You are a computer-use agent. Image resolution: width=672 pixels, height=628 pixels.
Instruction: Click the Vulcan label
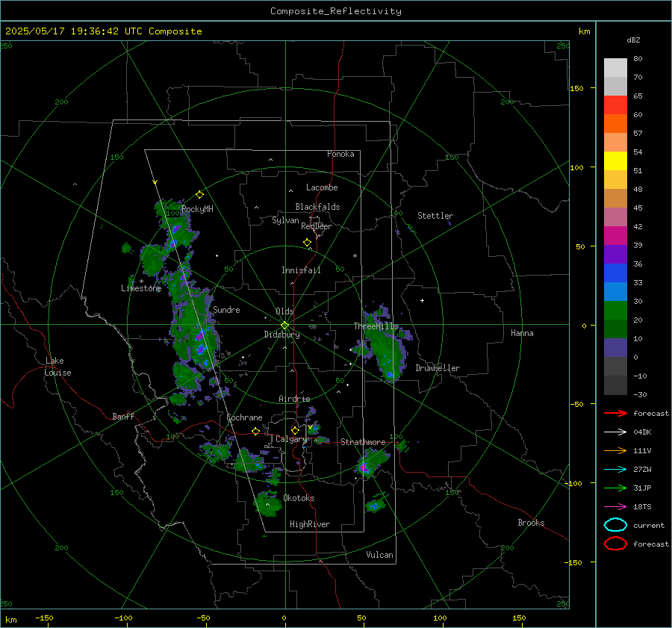pos(380,555)
